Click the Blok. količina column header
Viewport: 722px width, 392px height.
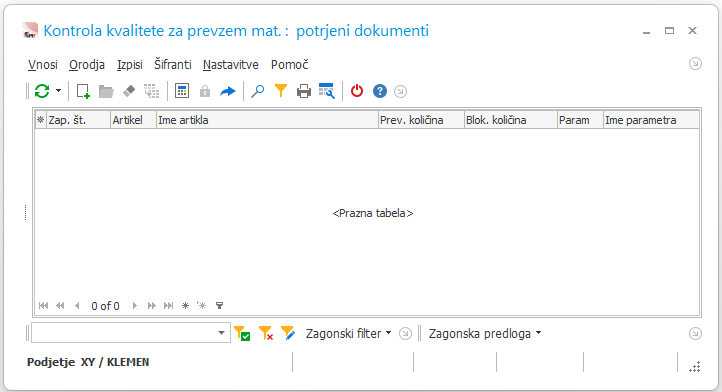pos(511,120)
